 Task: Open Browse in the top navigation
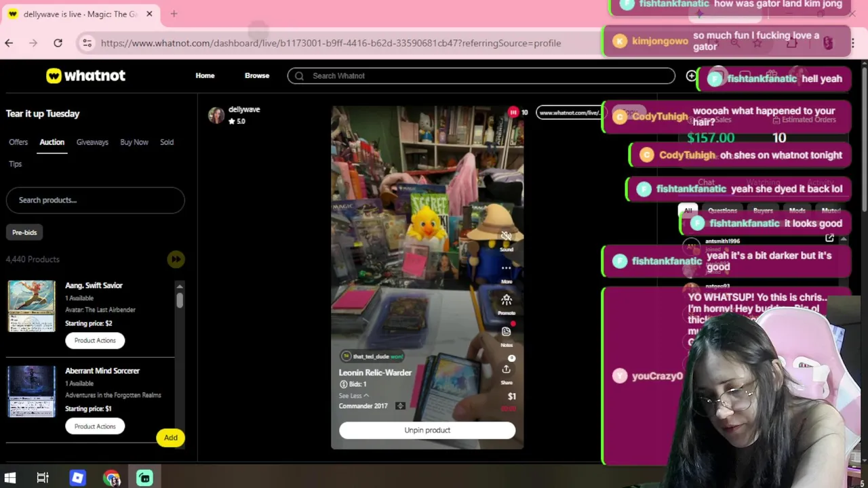tap(257, 76)
